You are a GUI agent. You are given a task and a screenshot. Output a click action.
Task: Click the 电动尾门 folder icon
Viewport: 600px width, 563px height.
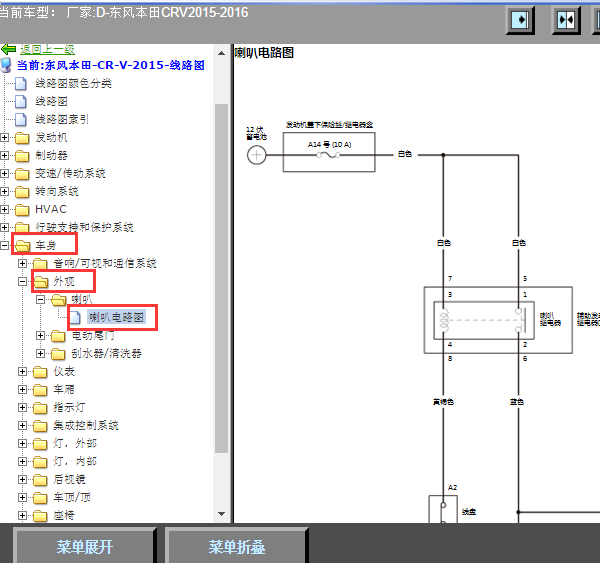[58, 336]
